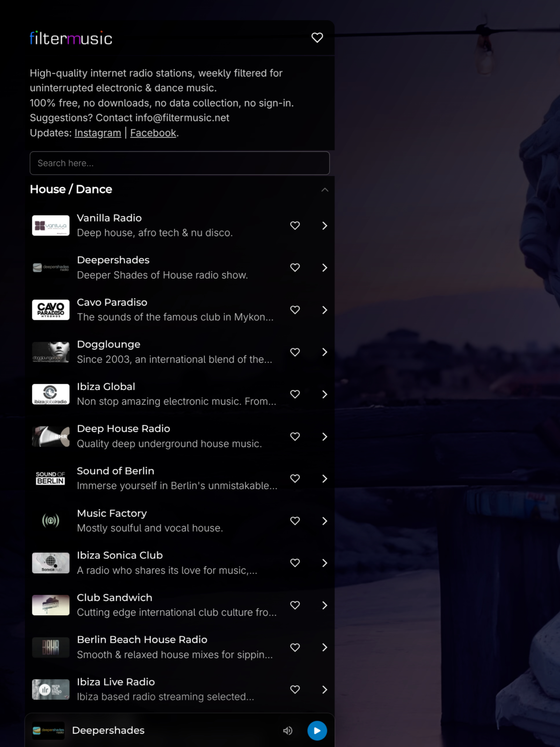Select Deep House Radio title
This screenshot has width=560, height=747.
coord(123,429)
